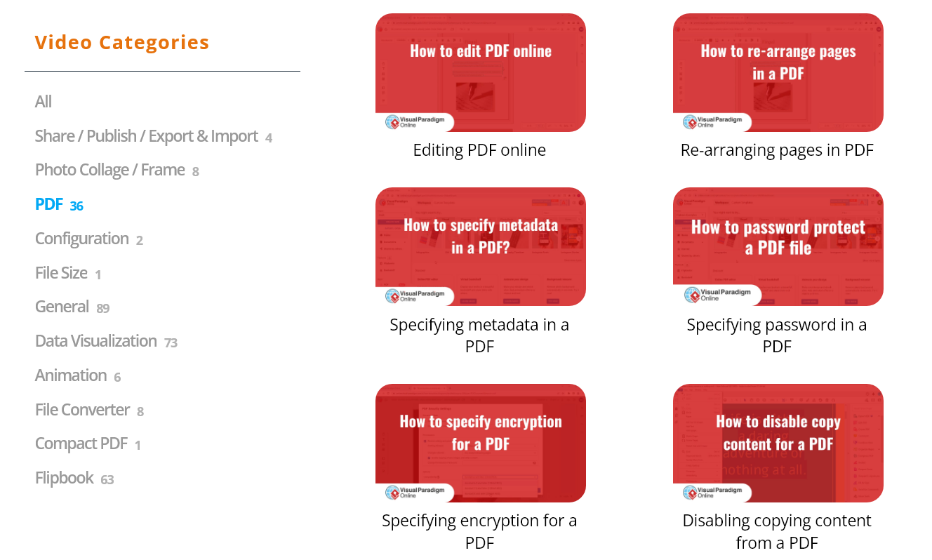The image size is (932, 560).
Task: Go to the General video category
Action: tap(62, 307)
